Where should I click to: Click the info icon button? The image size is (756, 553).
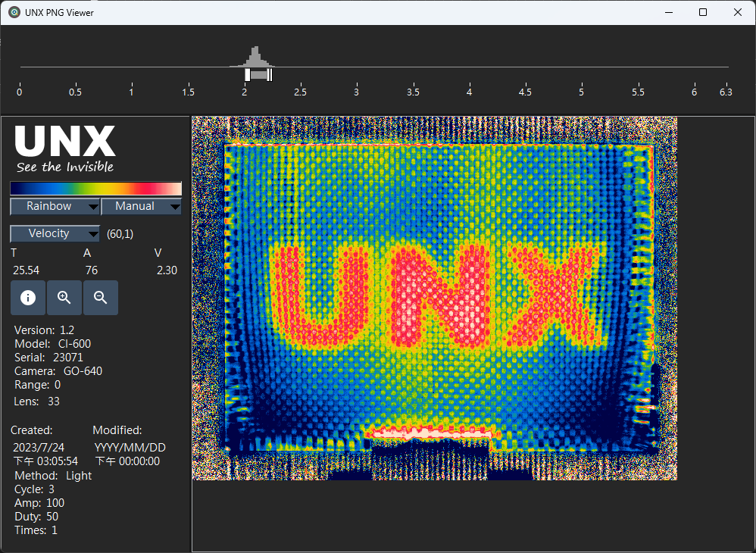(28, 298)
